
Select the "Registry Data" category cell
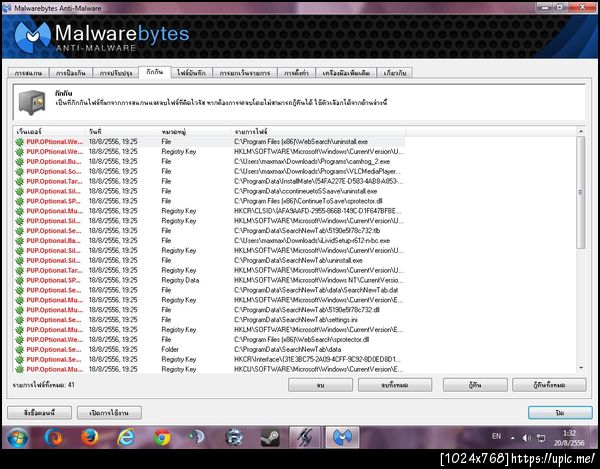pyautogui.click(x=180, y=280)
